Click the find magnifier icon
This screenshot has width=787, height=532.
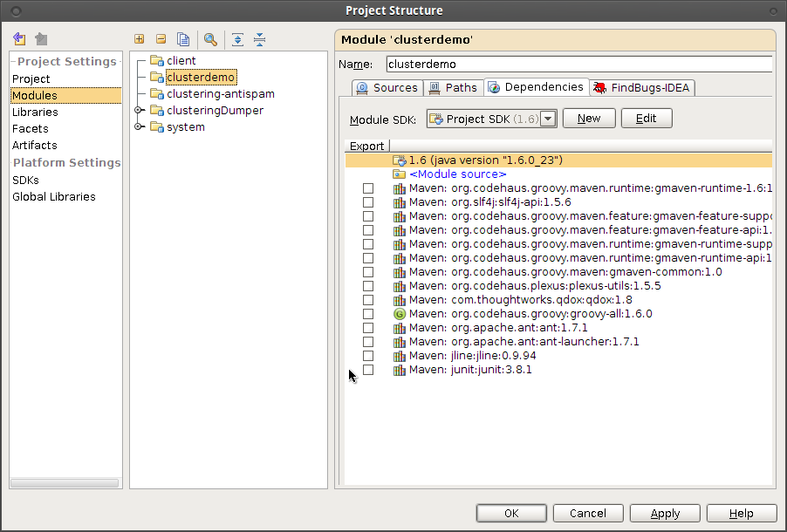tap(210, 39)
